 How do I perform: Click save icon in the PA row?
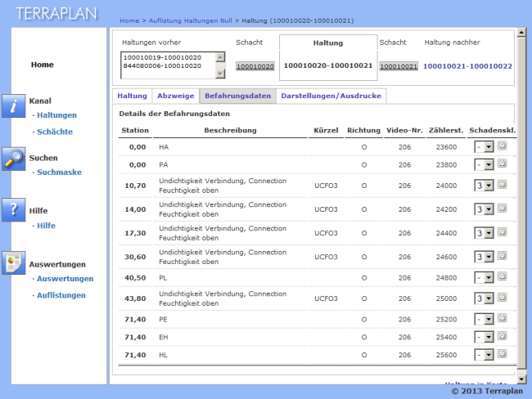coord(503,164)
